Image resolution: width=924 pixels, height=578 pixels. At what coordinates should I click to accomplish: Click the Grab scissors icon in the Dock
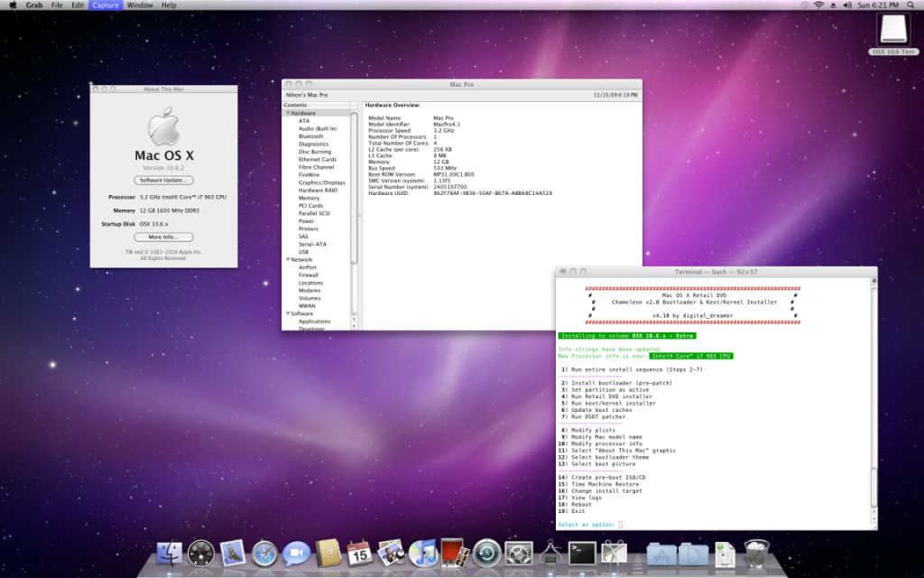click(614, 554)
